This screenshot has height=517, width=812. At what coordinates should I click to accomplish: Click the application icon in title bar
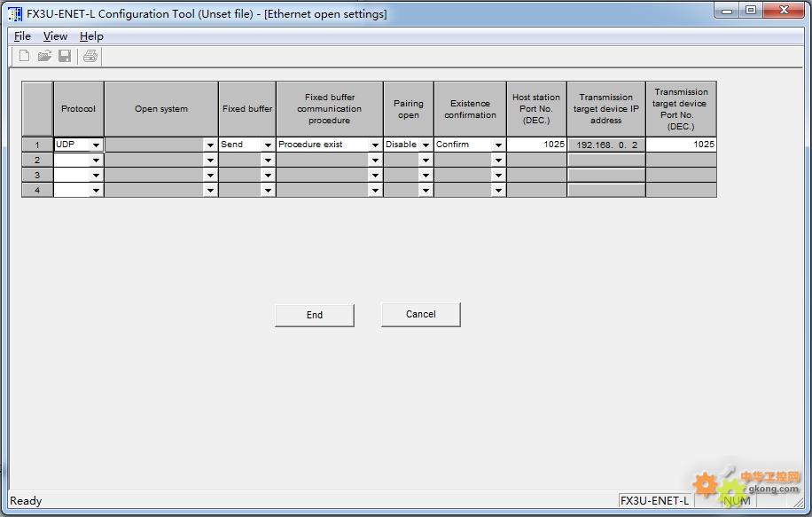pyautogui.click(x=15, y=14)
